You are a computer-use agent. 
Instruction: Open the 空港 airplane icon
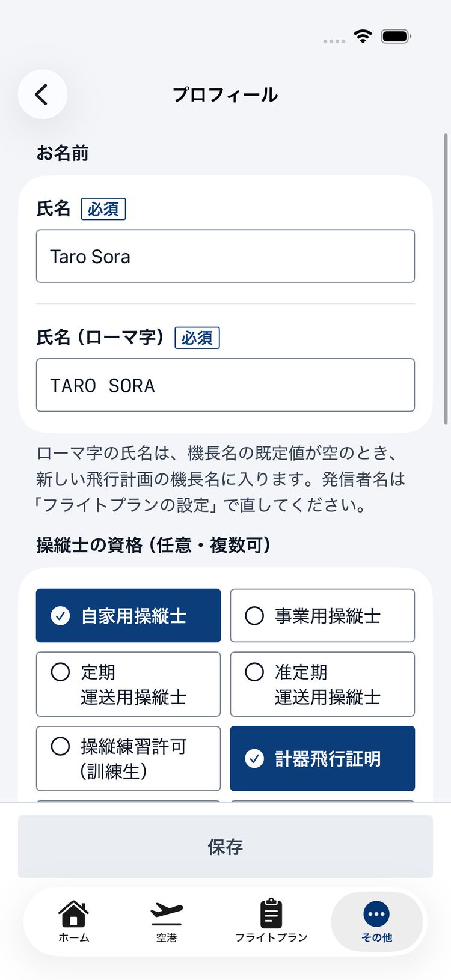click(x=167, y=913)
